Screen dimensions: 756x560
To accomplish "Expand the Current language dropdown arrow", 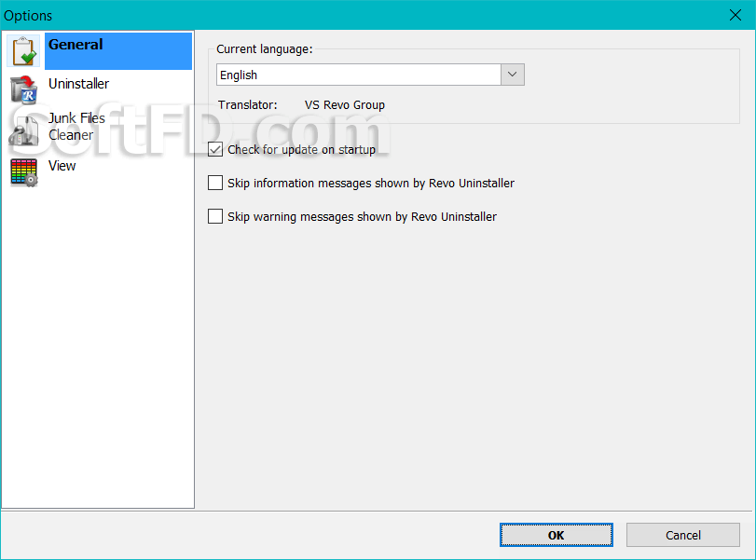I will coord(512,75).
